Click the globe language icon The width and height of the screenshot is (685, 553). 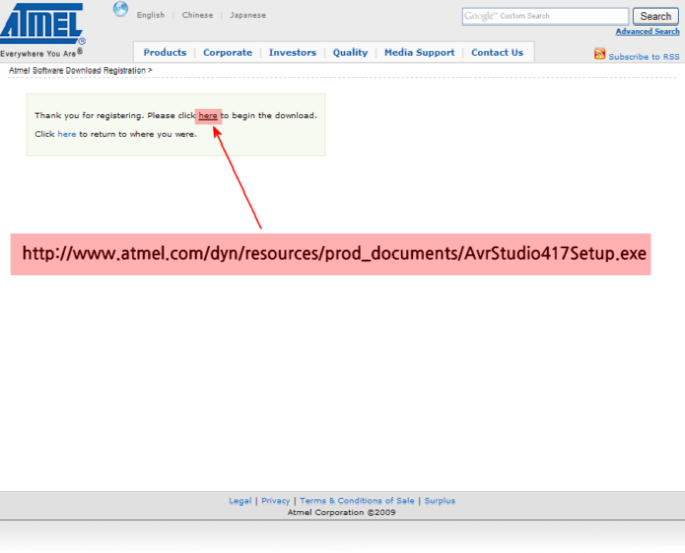[x=121, y=9]
